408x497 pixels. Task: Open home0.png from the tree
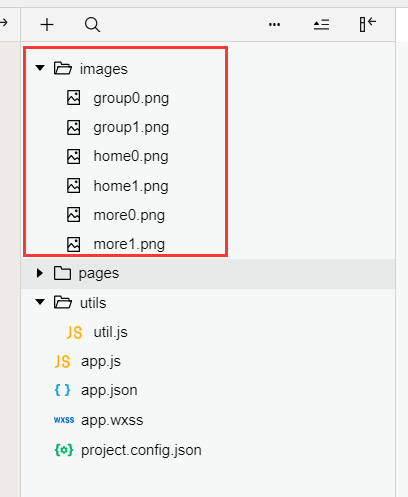coord(131,156)
